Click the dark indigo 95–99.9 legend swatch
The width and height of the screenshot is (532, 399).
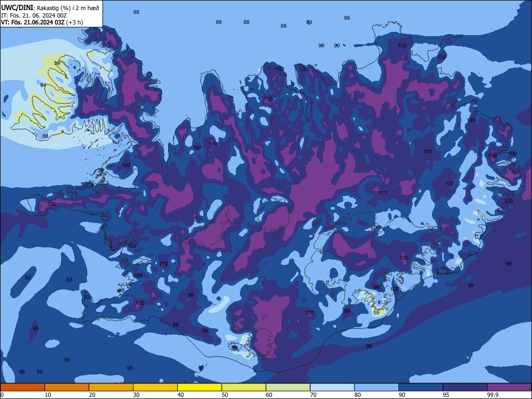tap(465, 387)
